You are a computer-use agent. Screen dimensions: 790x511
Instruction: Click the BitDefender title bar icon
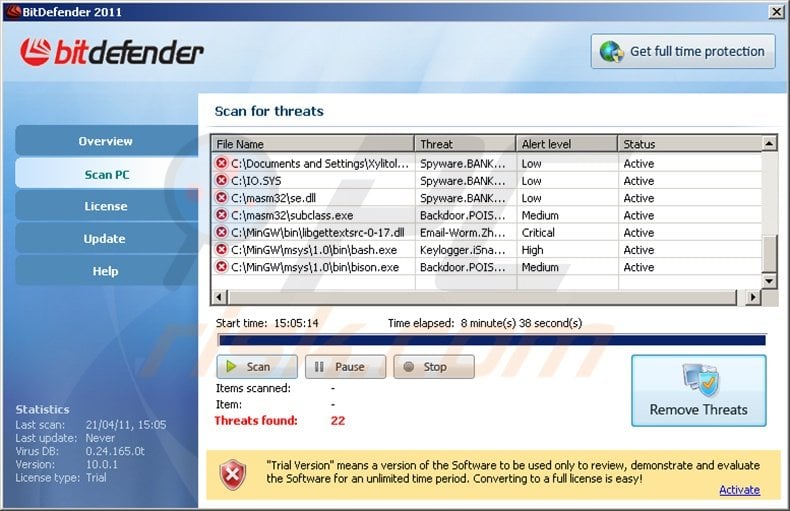pos(14,11)
